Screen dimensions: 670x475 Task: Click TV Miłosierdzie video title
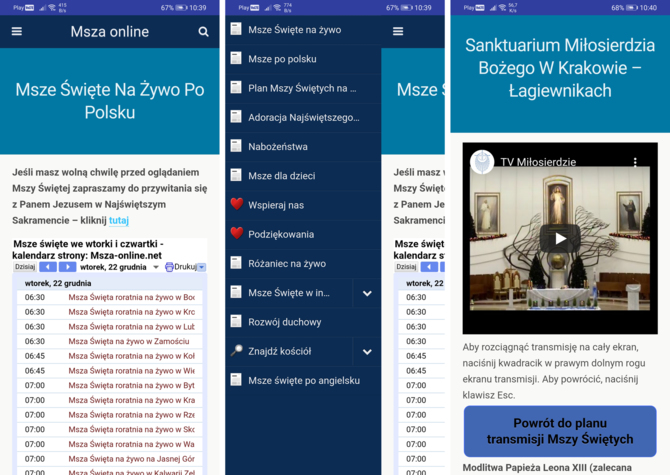coord(538,162)
